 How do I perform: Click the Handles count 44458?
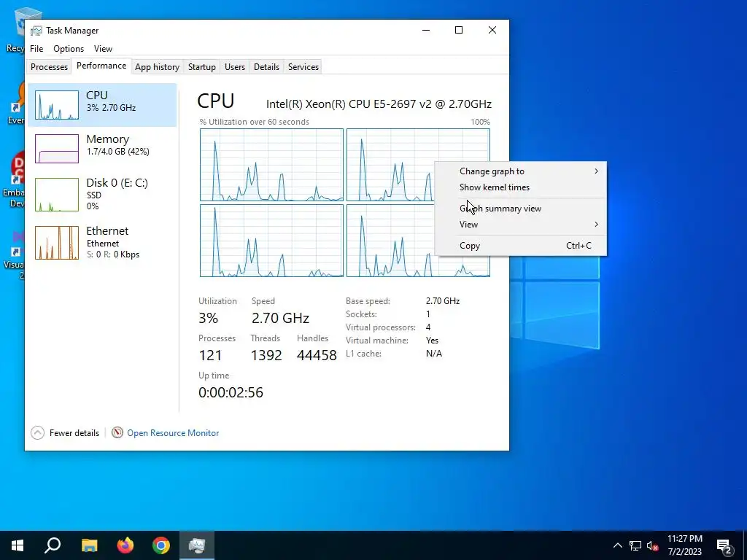[x=317, y=355]
